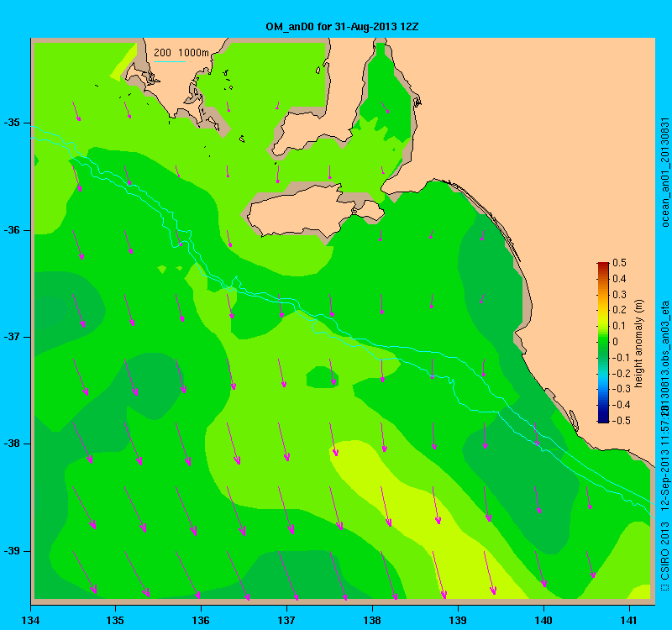Click the -0.5 value on the color scale
672x630 pixels.
tap(621, 421)
